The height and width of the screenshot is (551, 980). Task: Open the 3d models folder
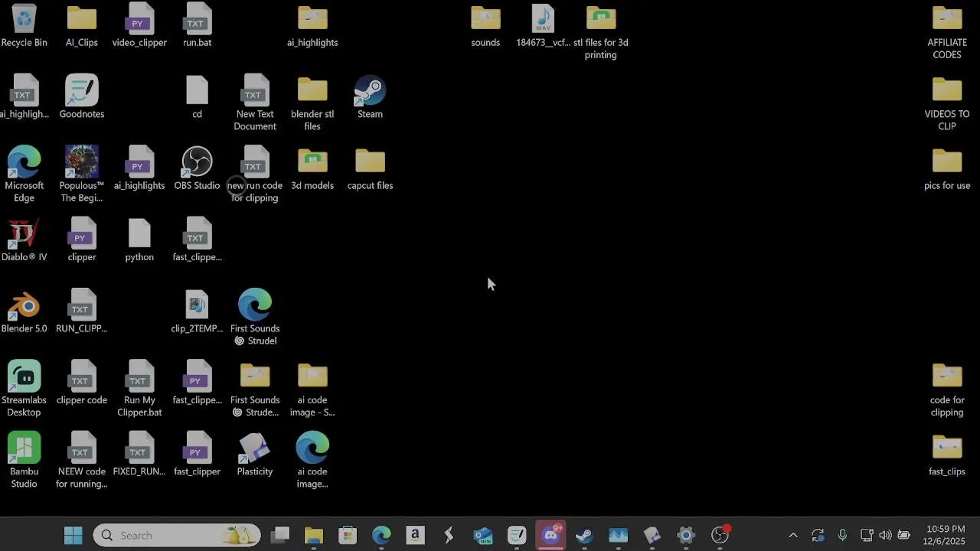tap(312, 168)
